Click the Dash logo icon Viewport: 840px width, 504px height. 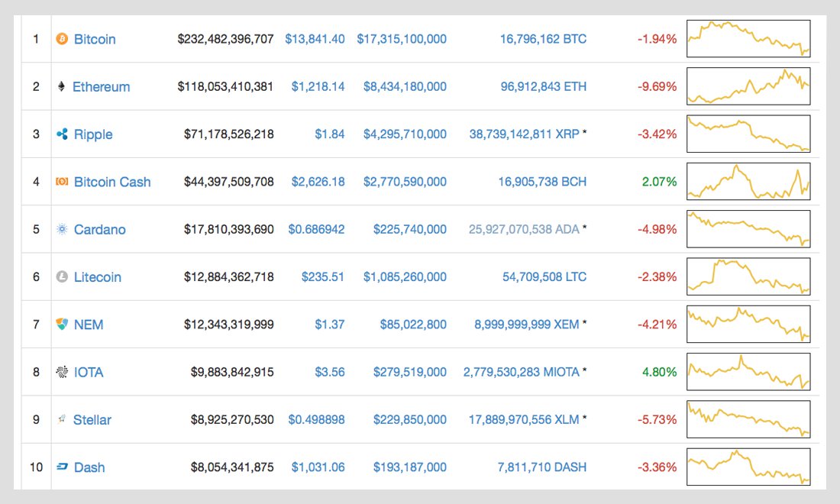(x=62, y=467)
